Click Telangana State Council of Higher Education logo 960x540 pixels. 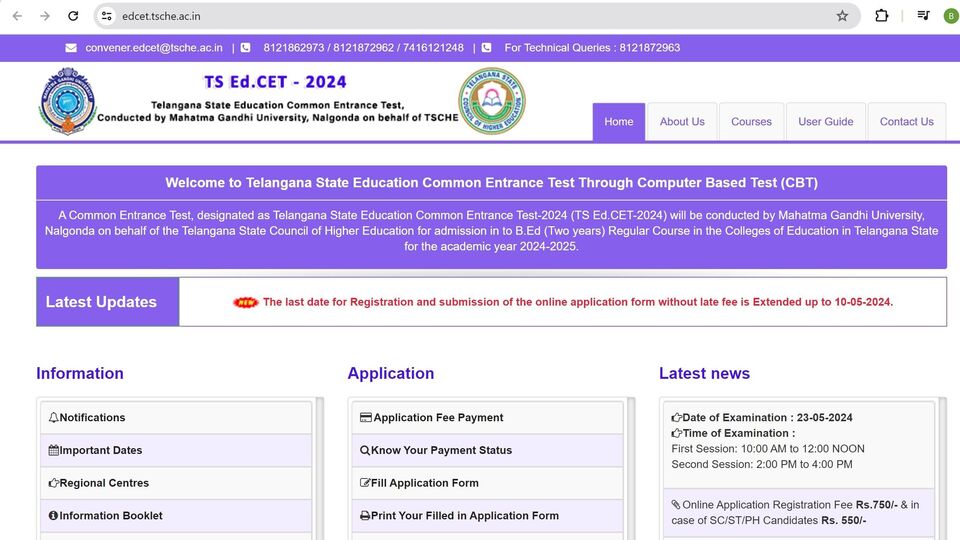(492, 101)
